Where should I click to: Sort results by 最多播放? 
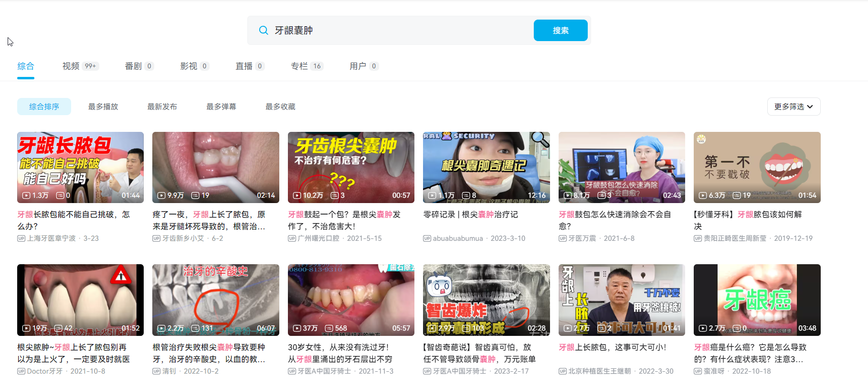103,107
